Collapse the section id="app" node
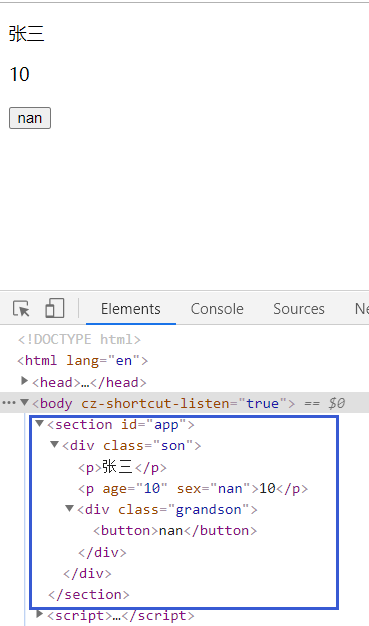 [x=40, y=424]
